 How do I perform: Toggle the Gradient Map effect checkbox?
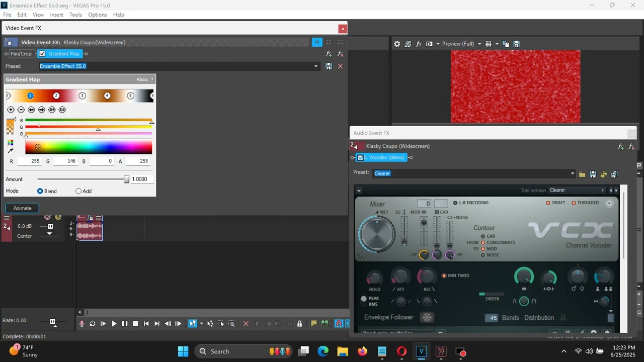click(42, 54)
